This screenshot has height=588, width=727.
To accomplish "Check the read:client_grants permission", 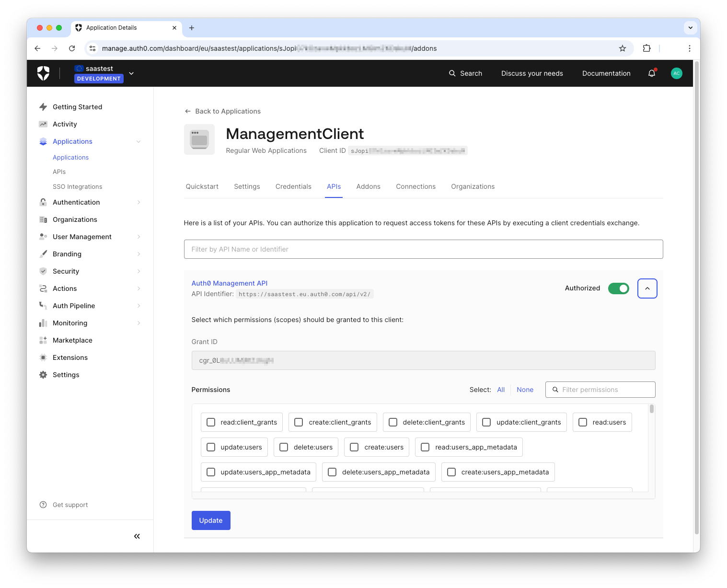I will (211, 422).
